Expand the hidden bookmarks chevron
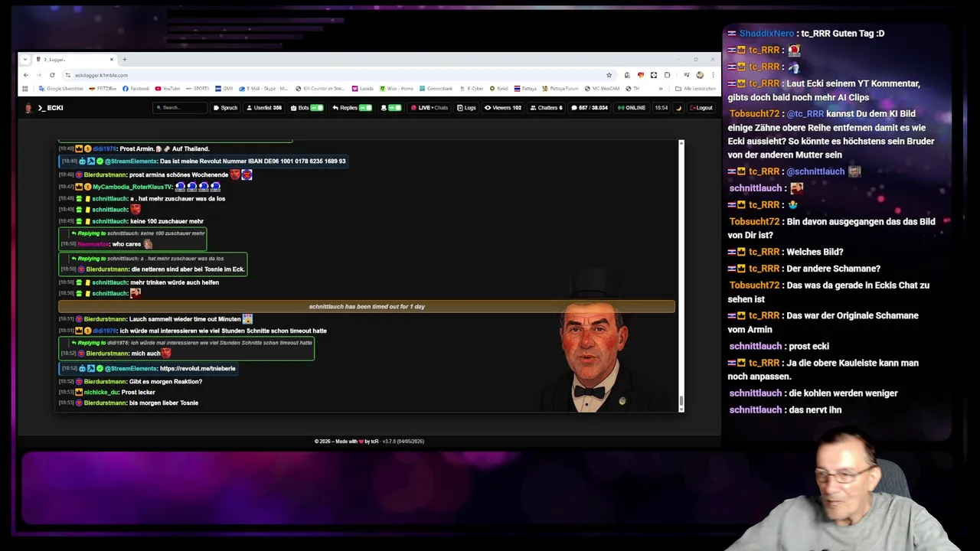Viewport: 980px width, 551px height. coord(661,89)
